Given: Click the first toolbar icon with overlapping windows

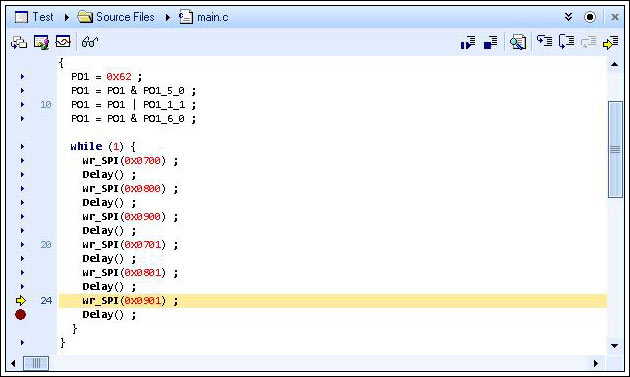Looking at the screenshot, I should tap(19, 42).
